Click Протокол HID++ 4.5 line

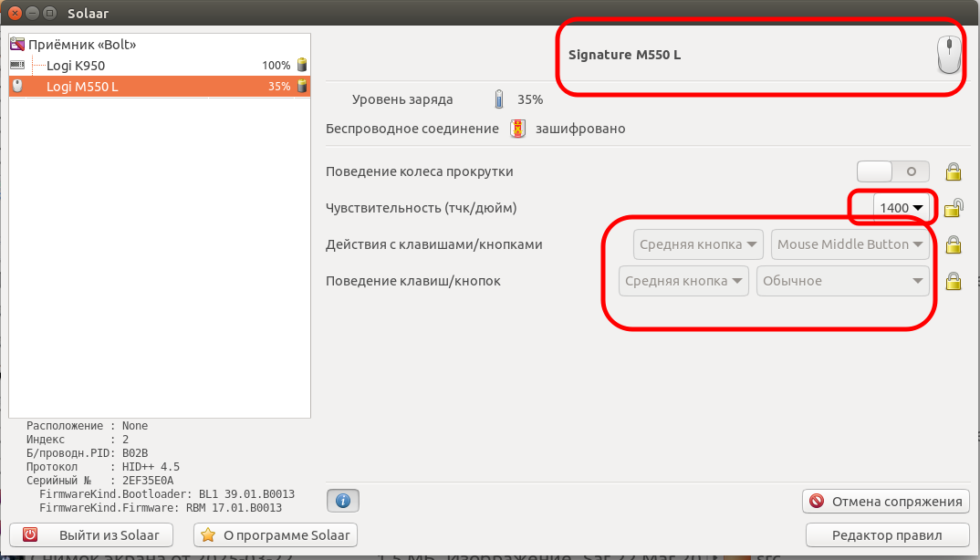pyautogui.click(x=103, y=467)
